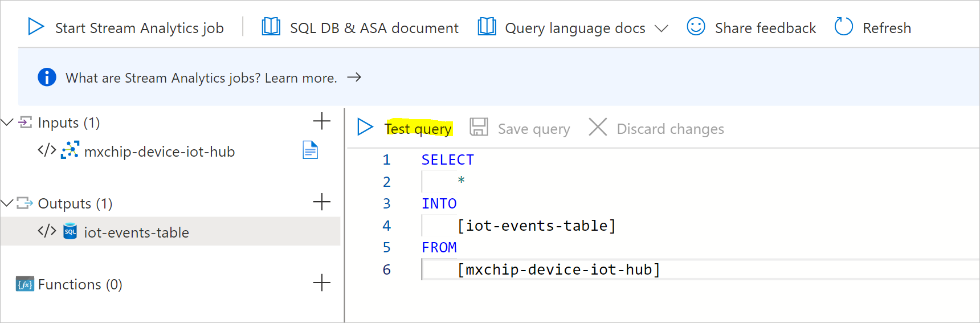
Task: Place cursor in [mxchip-device-iot-hub] on line 6
Action: (559, 269)
